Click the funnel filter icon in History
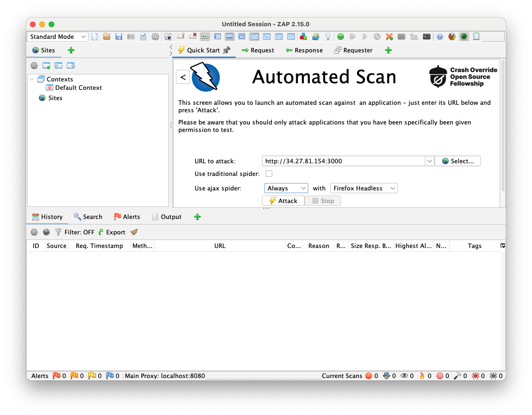The height and width of the screenshot is (415, 532). click(58, 232)
